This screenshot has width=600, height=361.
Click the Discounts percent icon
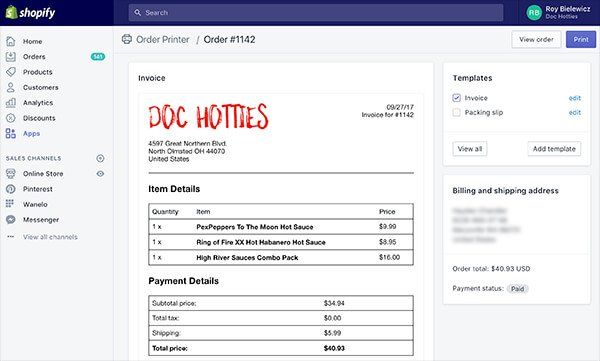[x=11, y=118]
